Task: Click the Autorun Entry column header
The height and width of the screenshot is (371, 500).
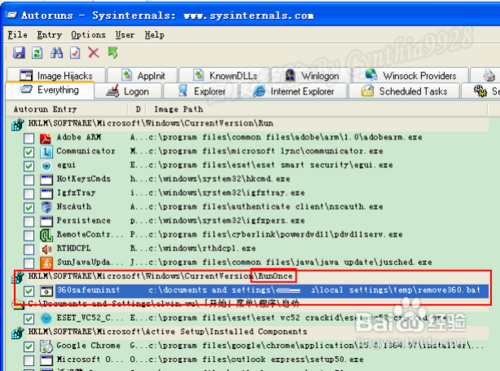Action: [67, 109]
